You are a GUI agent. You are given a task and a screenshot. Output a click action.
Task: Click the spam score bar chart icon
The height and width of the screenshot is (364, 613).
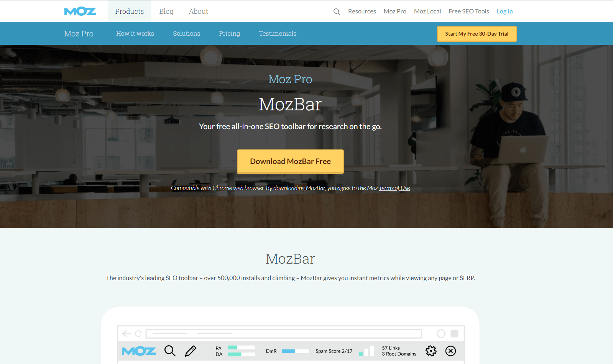(366, 350)
